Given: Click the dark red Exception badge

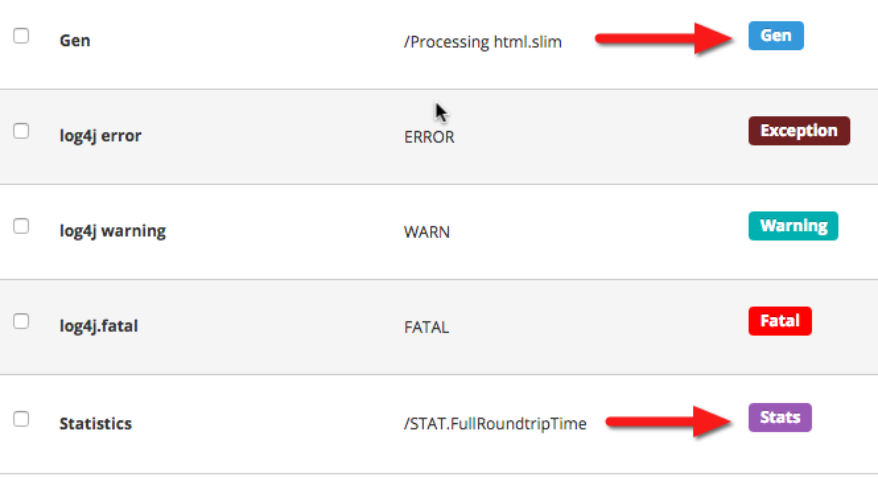Looking at the screenshot, I should point(798,130).
